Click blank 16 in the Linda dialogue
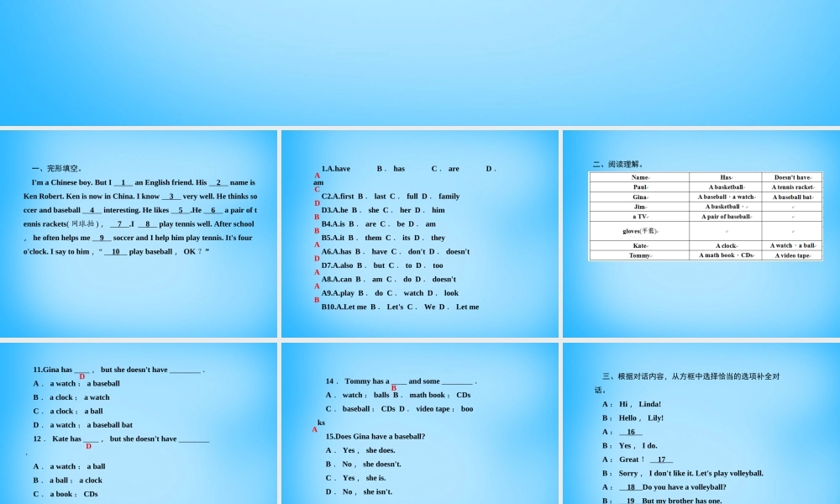840x504 pixels. pyautogui.click(x=631, y=432)
